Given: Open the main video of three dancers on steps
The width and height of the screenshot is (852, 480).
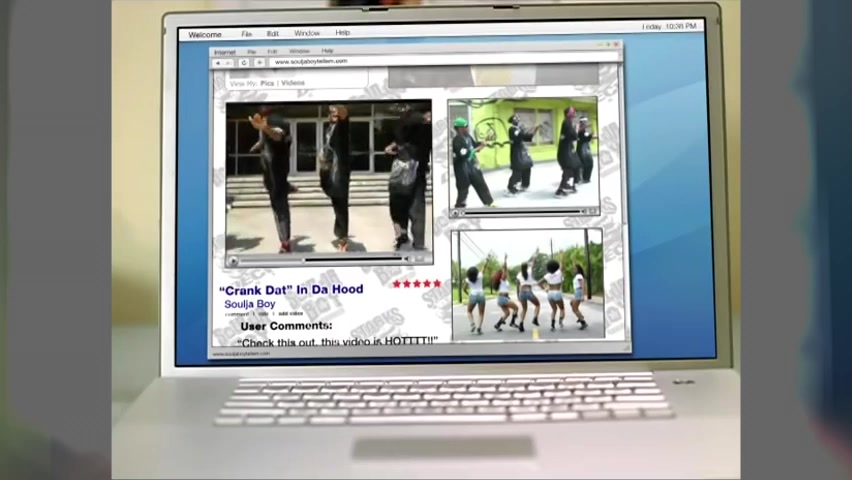Looking at the screenshot, I should click(329, 177).
